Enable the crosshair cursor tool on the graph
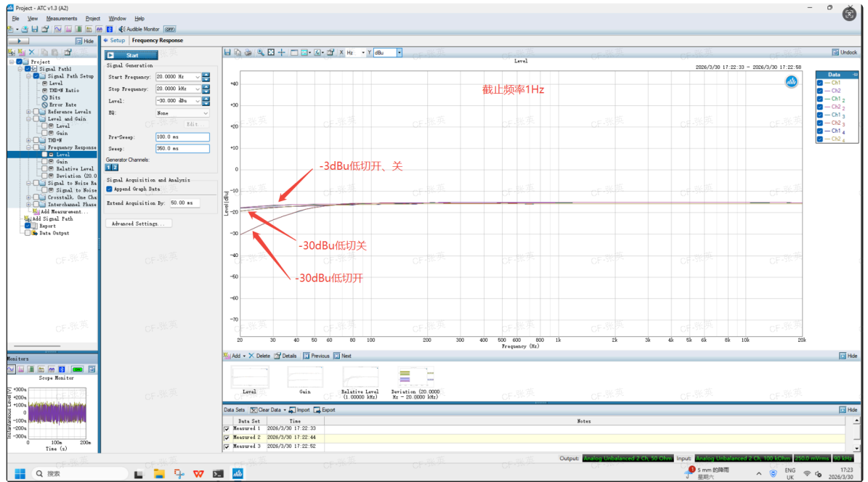 point(281,52)
